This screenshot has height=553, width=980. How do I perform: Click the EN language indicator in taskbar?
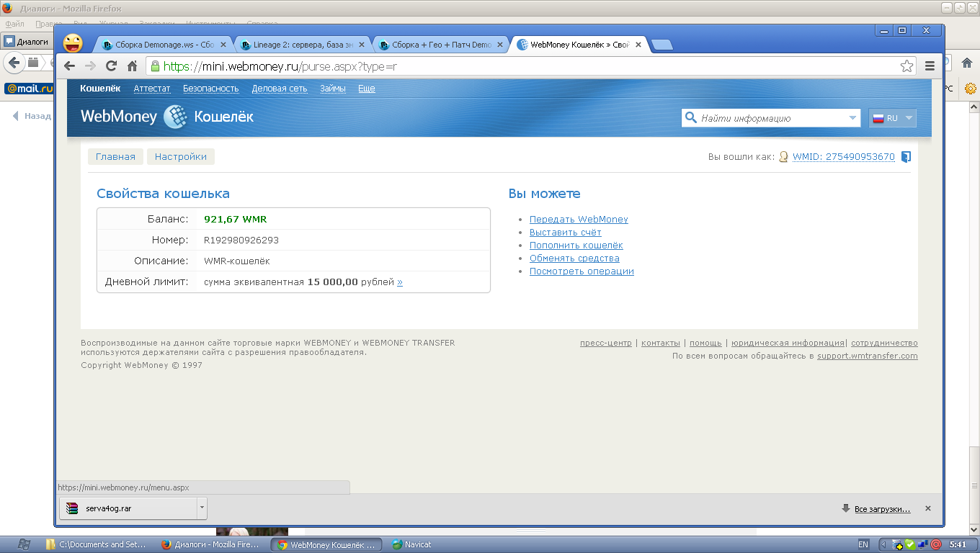click(x=863, y=544)
